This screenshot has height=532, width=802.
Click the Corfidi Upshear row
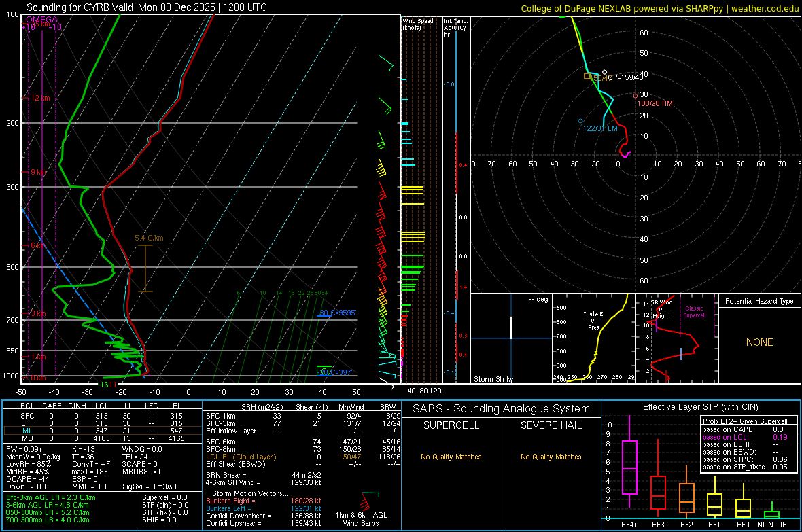(x=264, y=523)
